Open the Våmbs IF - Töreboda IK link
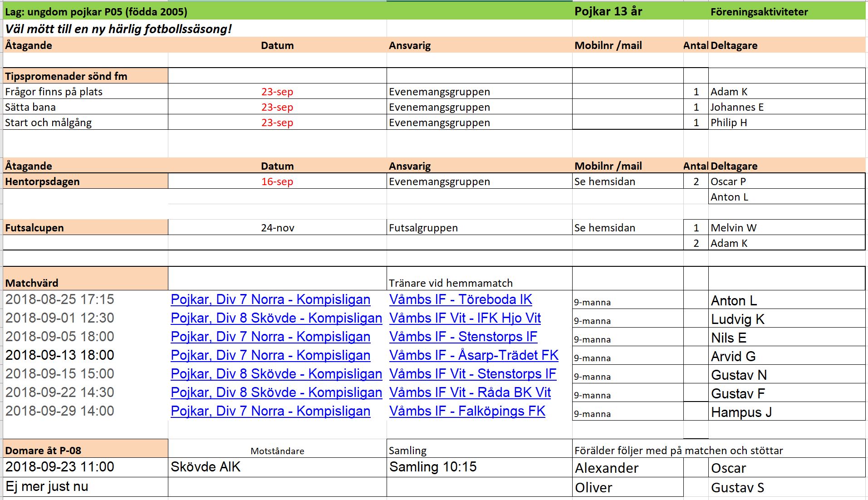The width and height of the screenshot is (868, 500). [x=460, y=299]
